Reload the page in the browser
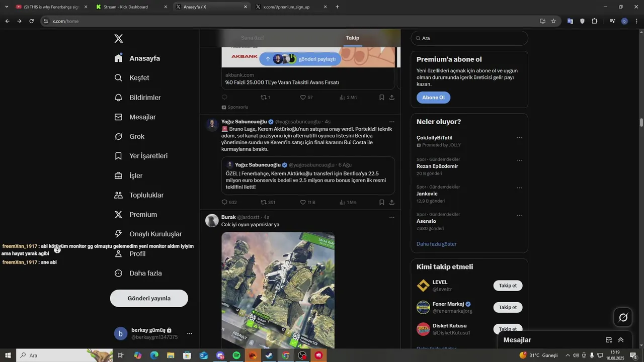644x362 pixels. (31, 21)
